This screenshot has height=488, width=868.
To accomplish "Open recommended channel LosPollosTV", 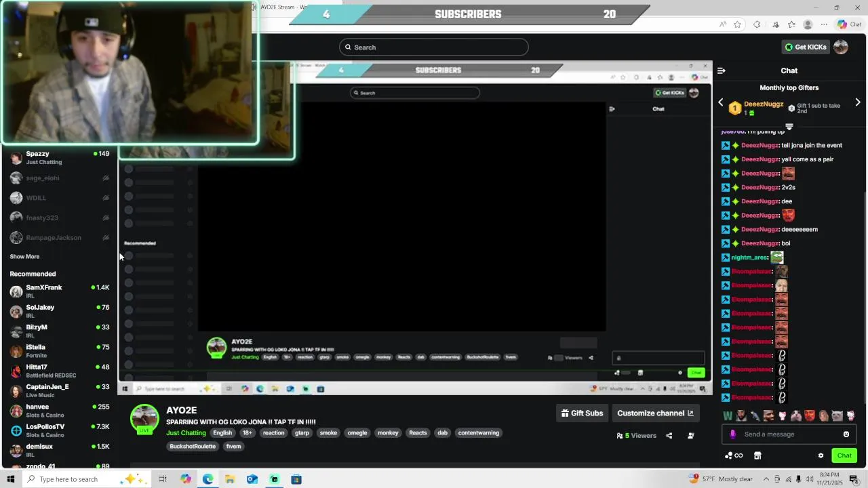I will point(59,430).
